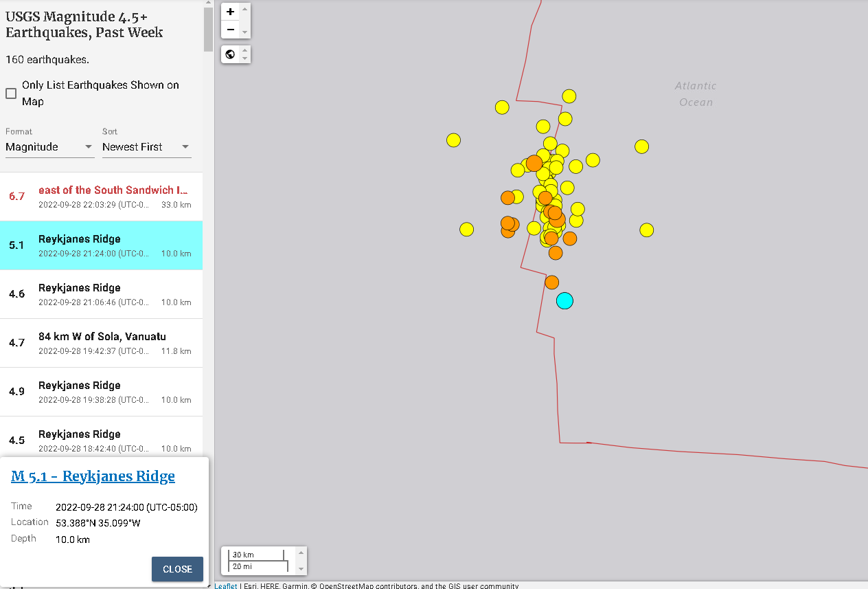The height and width of the screenshot is (589, 868).
Task: Click the 11.8 km depth in the Vanuatu row
Action: (x=176, y=351)
